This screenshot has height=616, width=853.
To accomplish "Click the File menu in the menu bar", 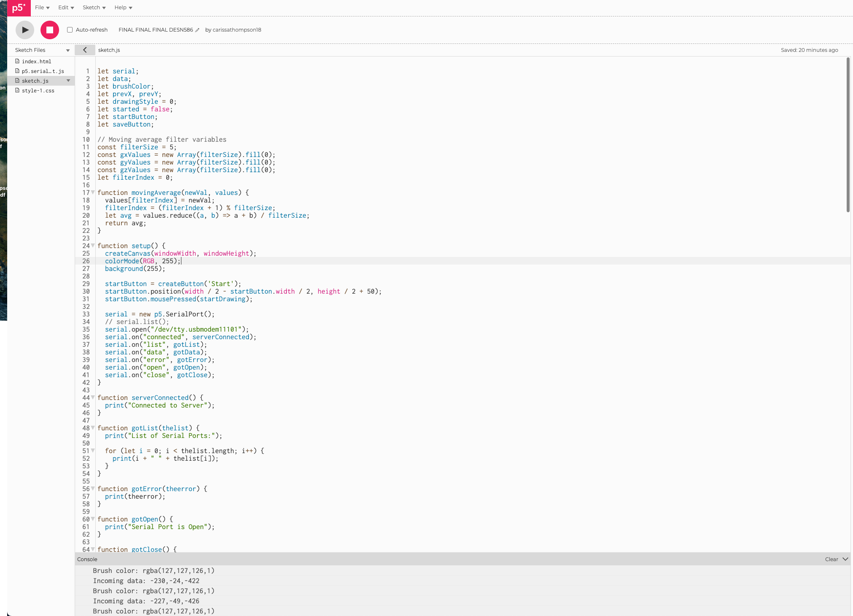I will pos(42,7).
